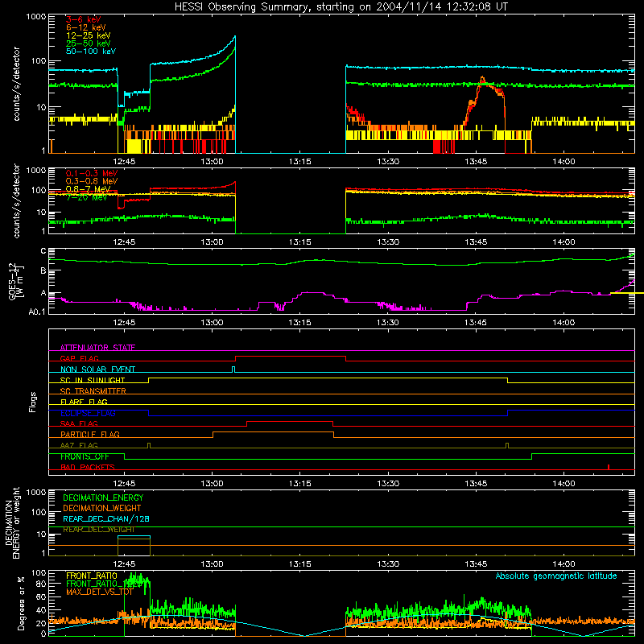The image size is (644, 644).
Task: Pick the cyan 50-100 keV legend label
Action: pos(91,52)
